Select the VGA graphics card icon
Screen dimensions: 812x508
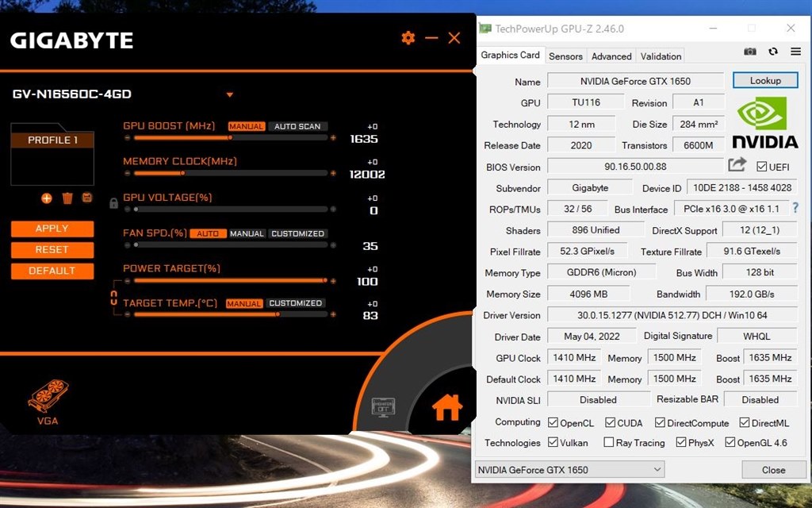click(48, 395)
